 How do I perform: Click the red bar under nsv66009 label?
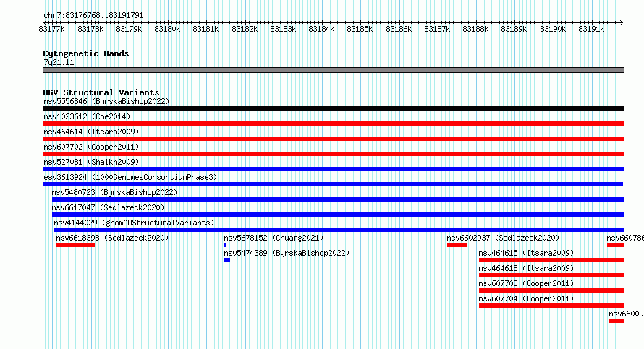(617, 321)
